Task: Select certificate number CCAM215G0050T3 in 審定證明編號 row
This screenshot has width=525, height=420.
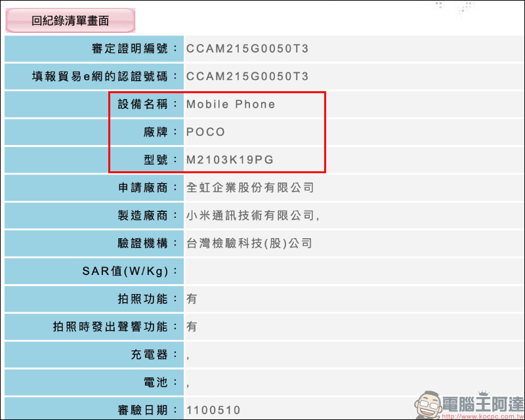Action: click(x=247, y=49)
